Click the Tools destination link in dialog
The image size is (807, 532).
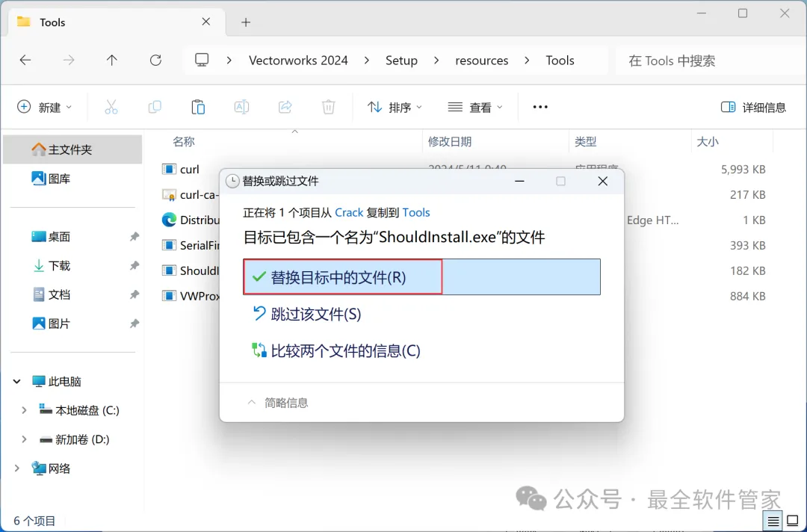point(416,212)
